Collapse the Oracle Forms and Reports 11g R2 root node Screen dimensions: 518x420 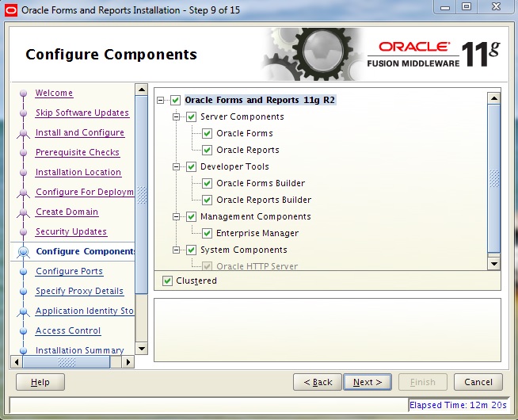(x=161, y=101)
